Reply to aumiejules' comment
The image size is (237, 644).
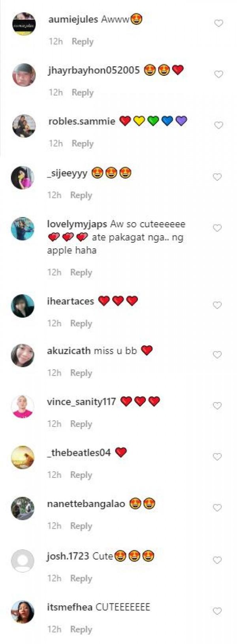pyautogui.click(x=83, y=41)
